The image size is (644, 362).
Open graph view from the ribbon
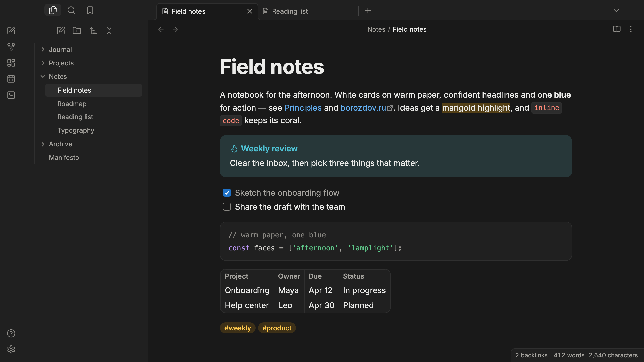(x=11, y=47)
